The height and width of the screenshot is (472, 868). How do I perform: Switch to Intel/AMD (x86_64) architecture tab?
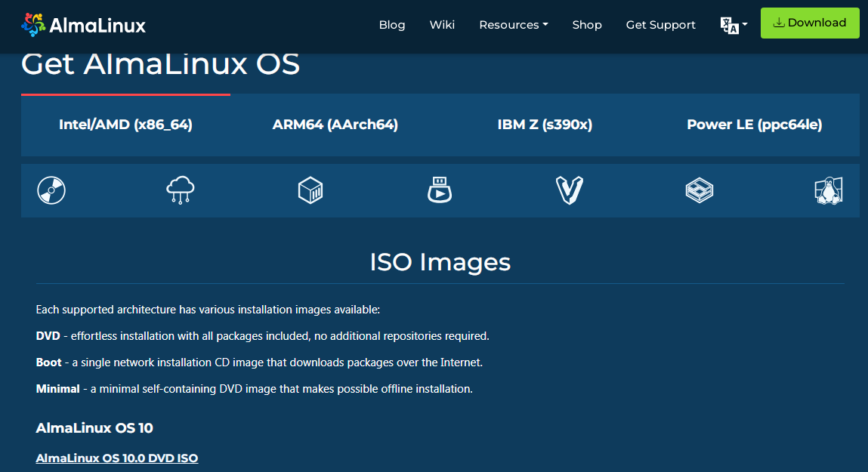[125, 125]
